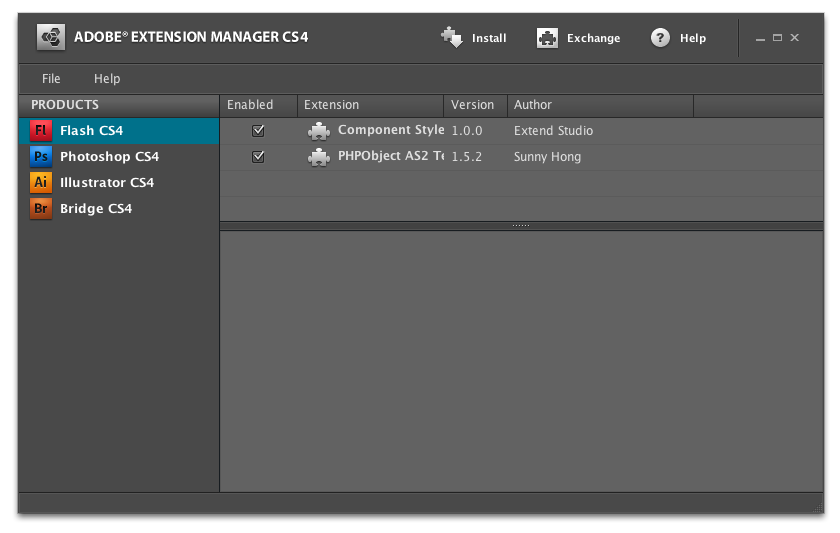Click the Help question mark icon
The image size is (840, 533).
tap(660, 38)
